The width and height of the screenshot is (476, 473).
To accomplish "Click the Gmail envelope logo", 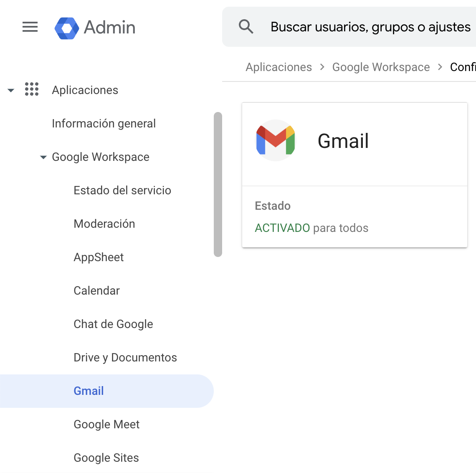I will (276, 140).
